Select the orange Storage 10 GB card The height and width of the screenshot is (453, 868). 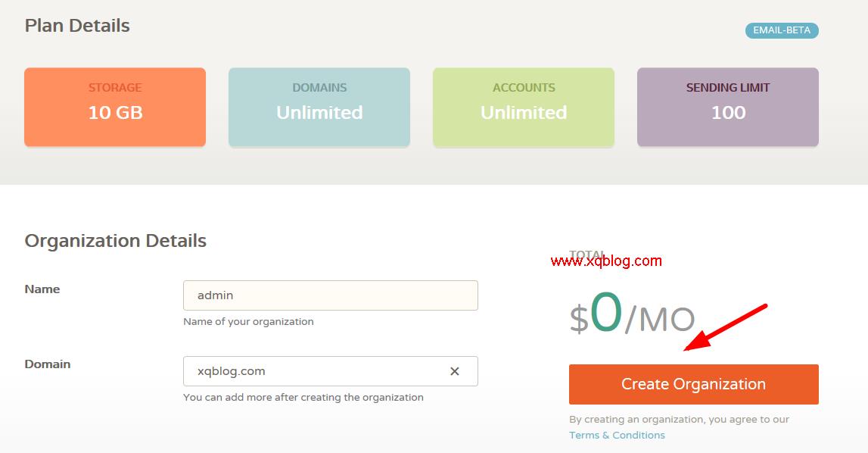tap(115, 107)
